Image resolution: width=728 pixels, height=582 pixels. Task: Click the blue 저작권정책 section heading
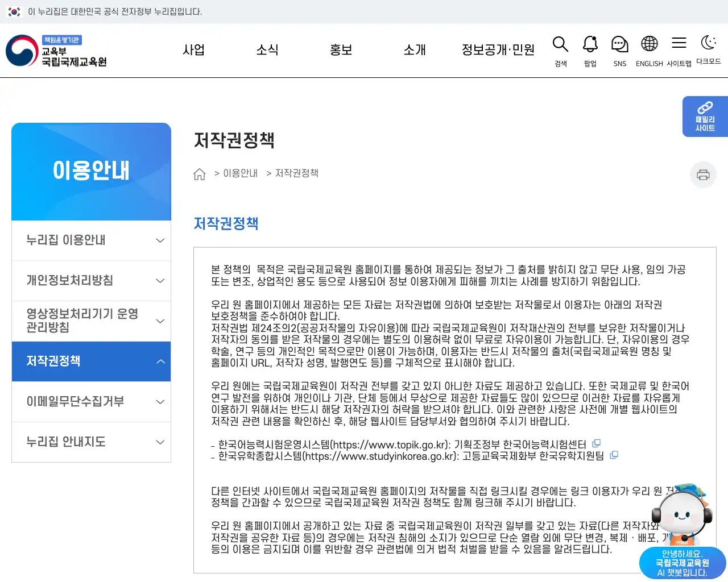(x=226, y=223)
